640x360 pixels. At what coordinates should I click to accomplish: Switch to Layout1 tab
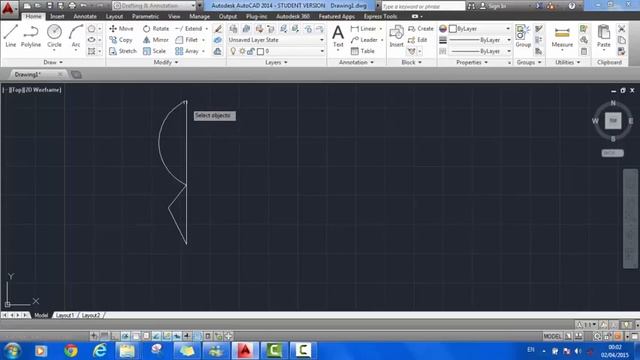coord(65,315)
